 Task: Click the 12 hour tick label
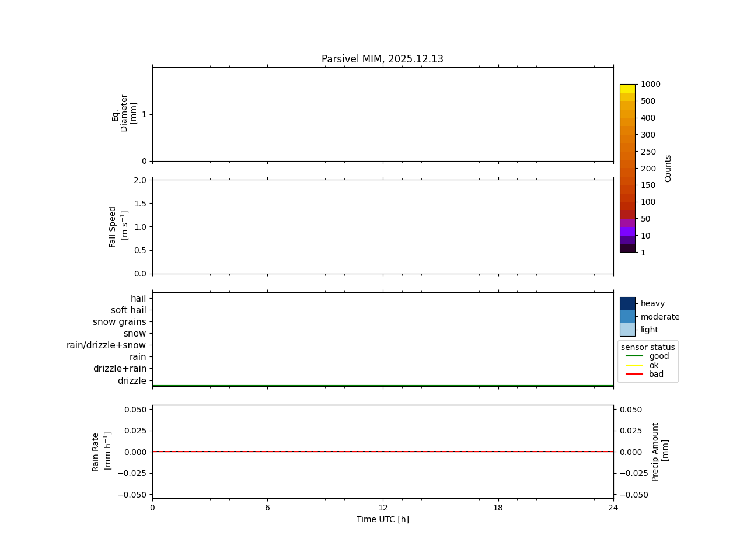coord(383,508)
